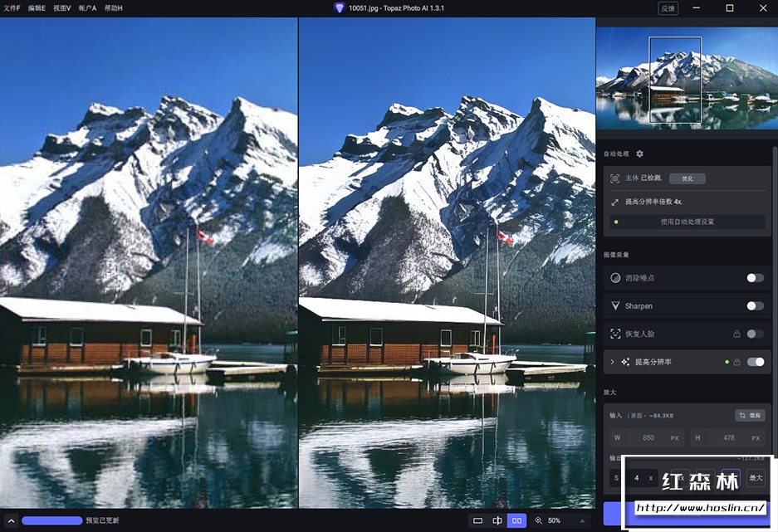Open the 视图V menu
This screenshot has width=778, height=532.
[x=62, y=8]
